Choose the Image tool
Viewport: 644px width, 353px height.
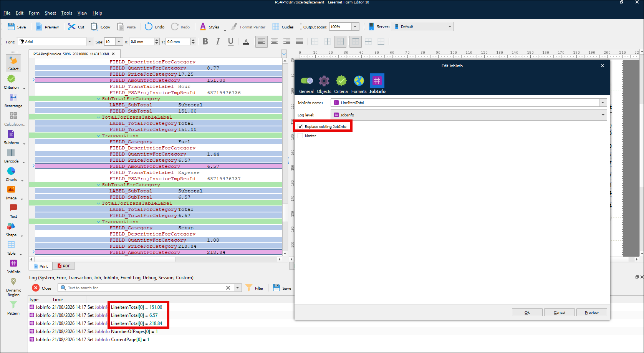[12, 192]
